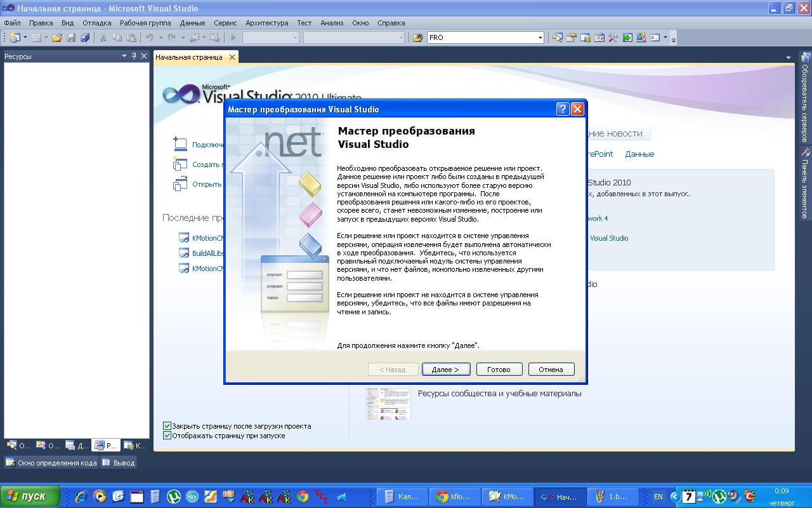The height and width of the screenshot is (508, 812).
Task: Click the '< Назад' button
Action: [392, 369]
